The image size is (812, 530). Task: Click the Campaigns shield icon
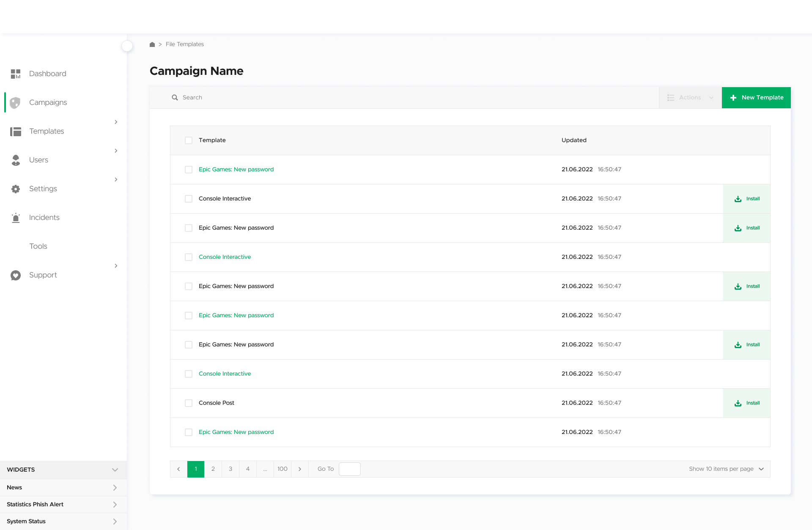pos(15,103)
